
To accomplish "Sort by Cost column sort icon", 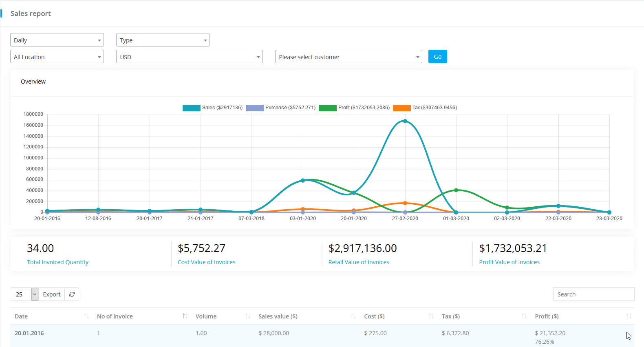I will (x=431, y=316).
